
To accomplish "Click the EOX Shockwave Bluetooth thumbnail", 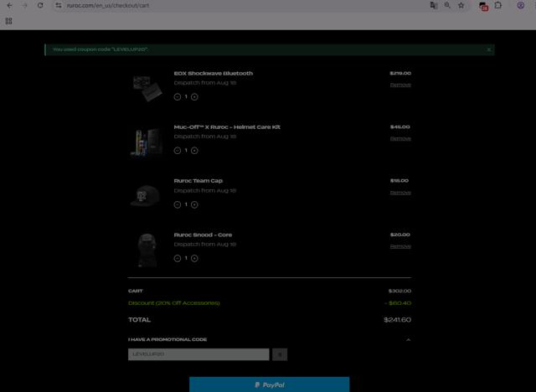I will click(x=147, y=88).
